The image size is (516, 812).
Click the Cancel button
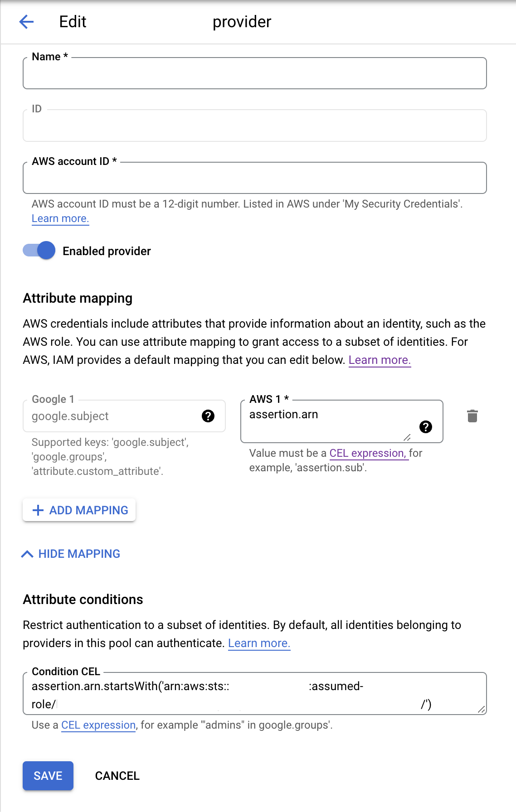pos(117,776)
